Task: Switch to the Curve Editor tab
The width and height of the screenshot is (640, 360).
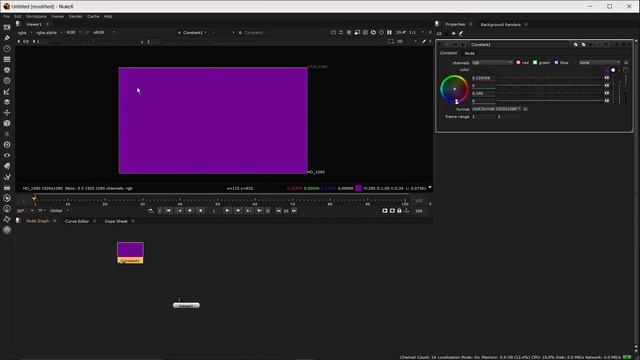Action: [x=77, y=221]
